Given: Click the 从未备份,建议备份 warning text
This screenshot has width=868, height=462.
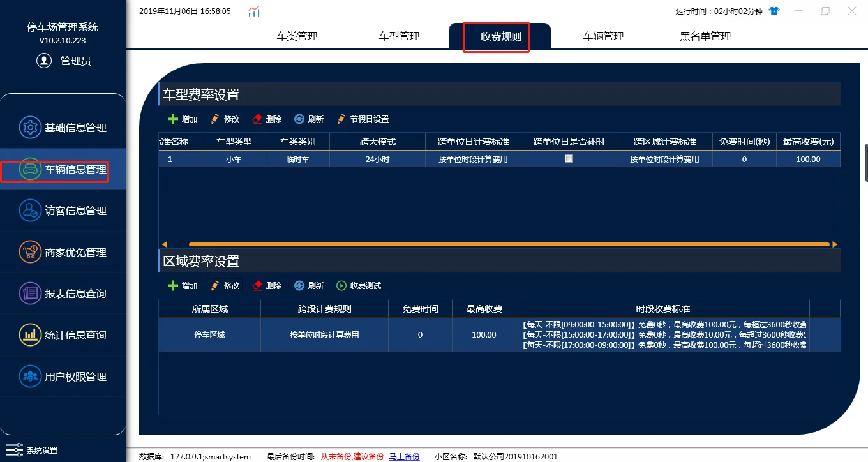Looking at the screenshot, I should 352,457.
